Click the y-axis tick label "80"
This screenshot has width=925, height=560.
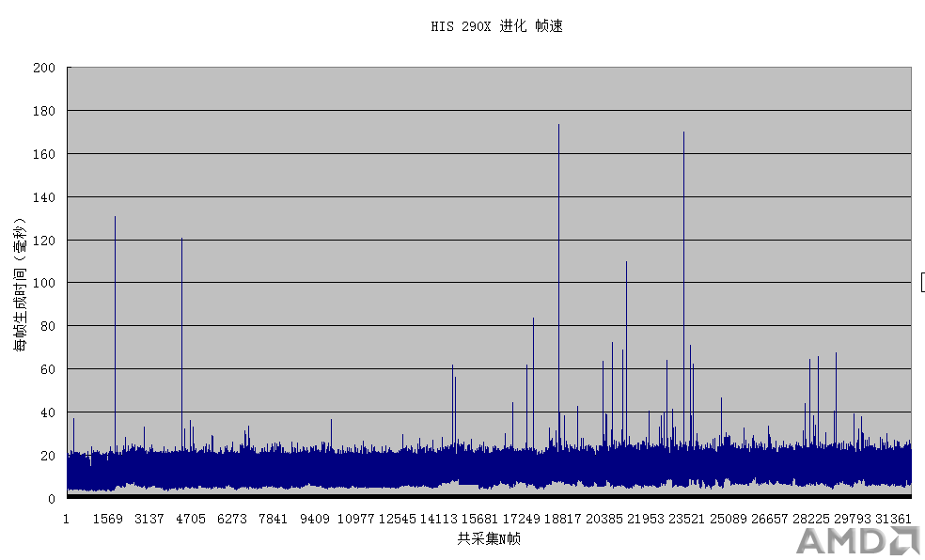[x=48, y=326]
